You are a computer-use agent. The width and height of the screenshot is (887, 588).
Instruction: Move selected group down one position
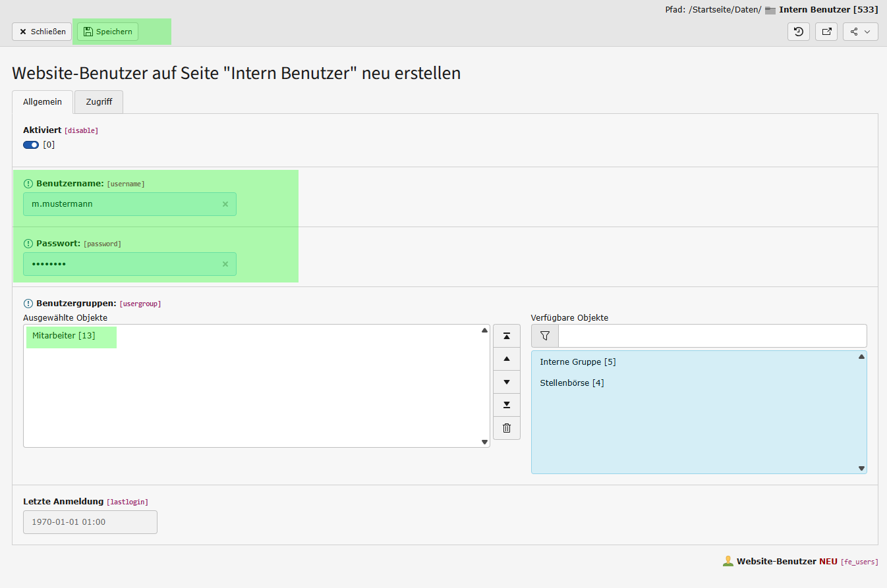[507, 382]
